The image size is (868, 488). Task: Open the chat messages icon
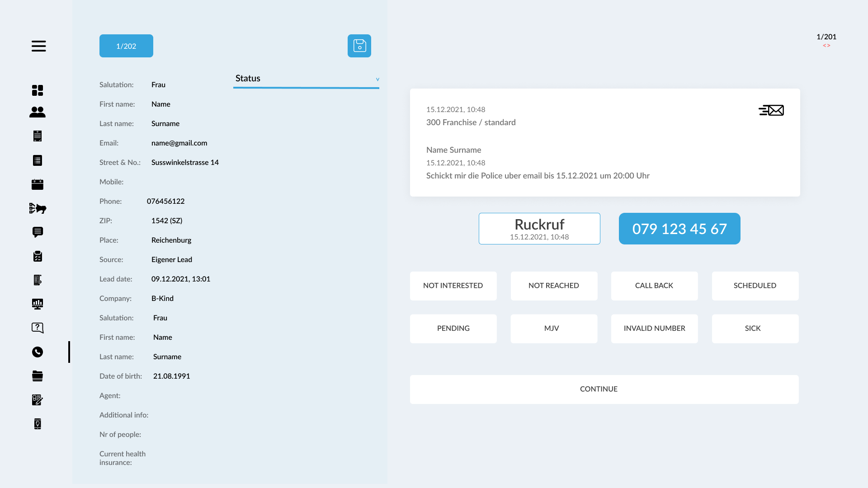click(x=38, y=232)
